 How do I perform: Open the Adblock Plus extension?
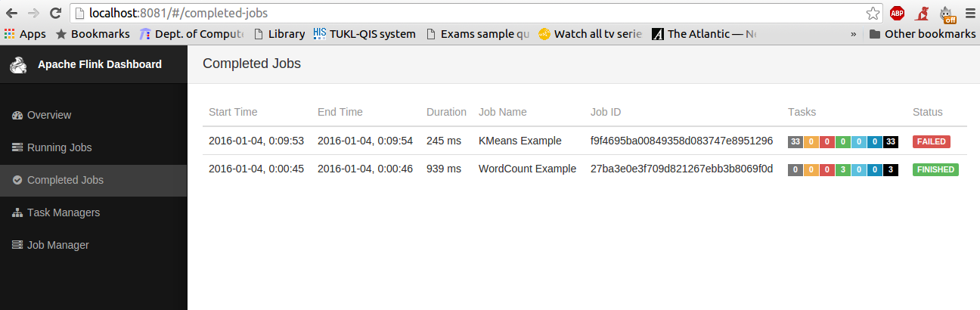tap(897, 13)
